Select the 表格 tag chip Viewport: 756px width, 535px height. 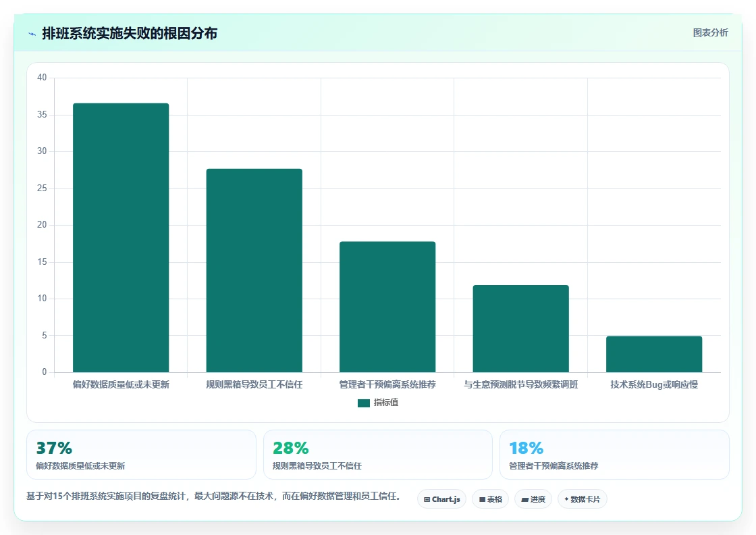[490, 499]
